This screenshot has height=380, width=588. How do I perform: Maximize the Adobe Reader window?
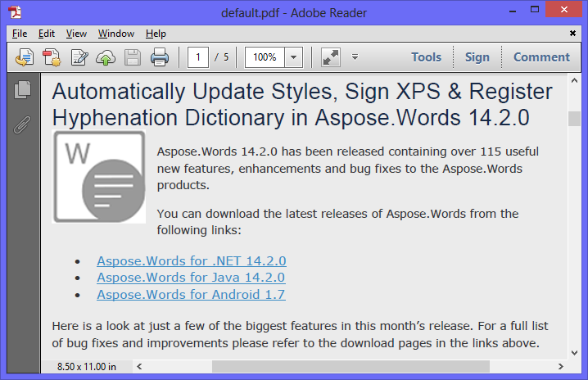[535, 10]
